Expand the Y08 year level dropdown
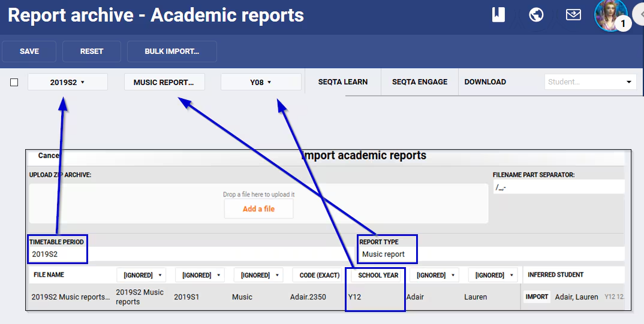 pyautogui.click(x=261, y=82)
